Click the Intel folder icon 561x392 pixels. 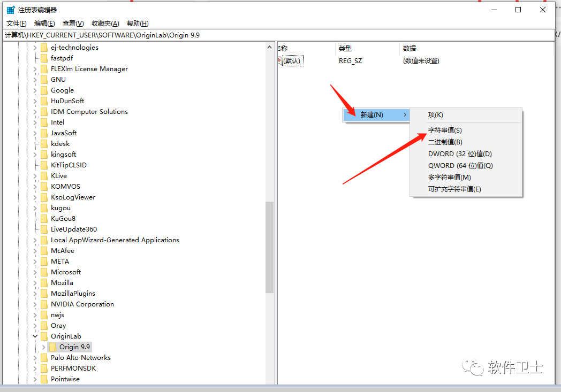tap(44, 122)
